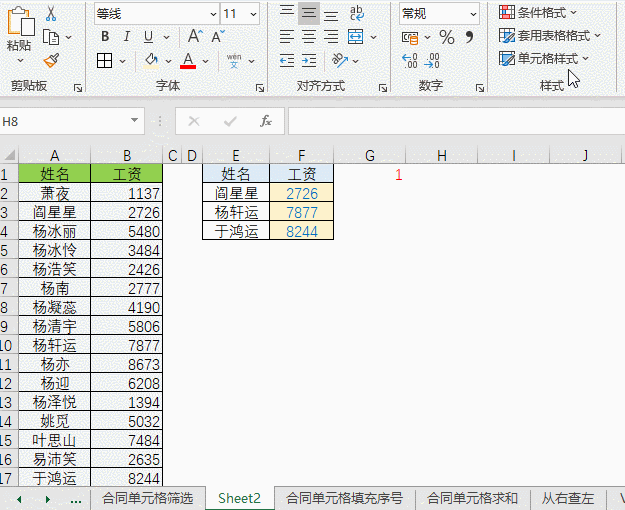Select the Format Painter brush

pos(51,61)
